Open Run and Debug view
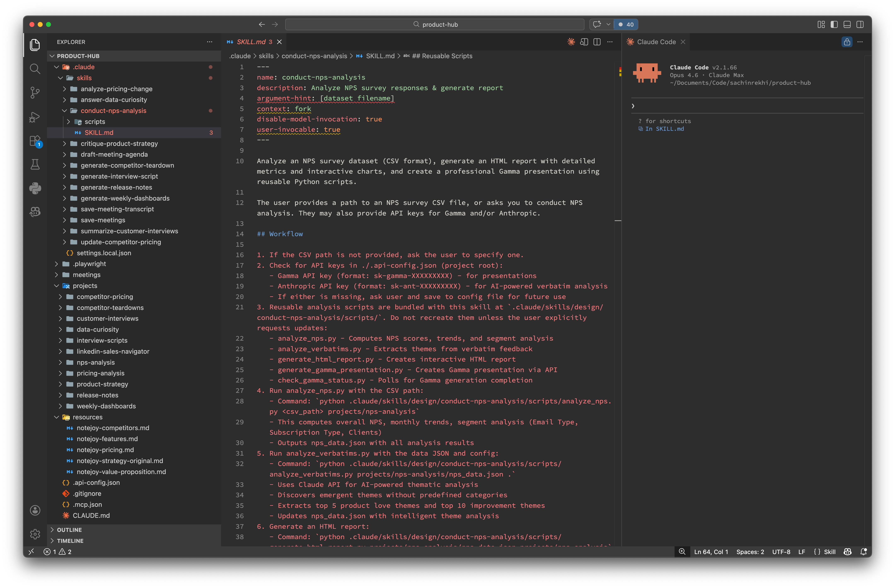The image size is (895, 588). [x=35, y=117]
